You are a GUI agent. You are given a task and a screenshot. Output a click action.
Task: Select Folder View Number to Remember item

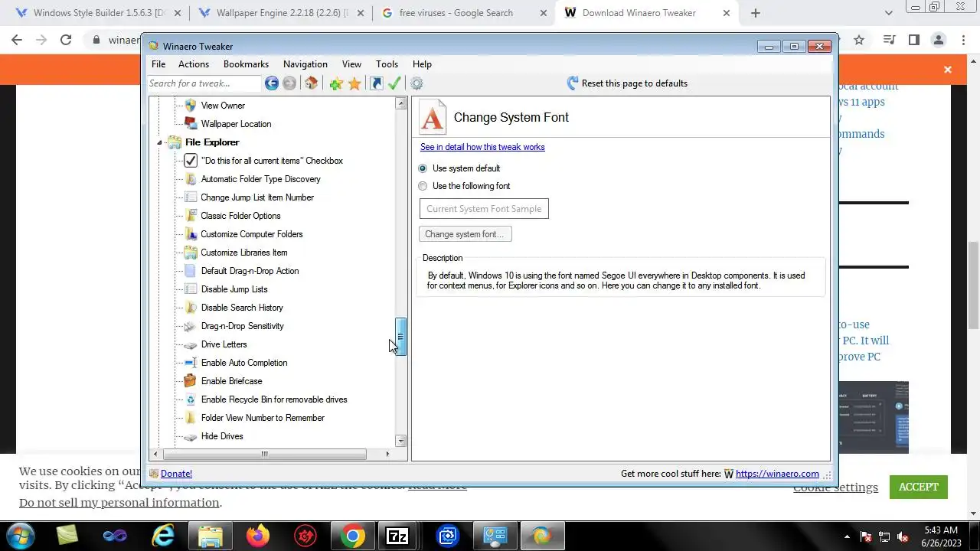(x=263, y=418)
